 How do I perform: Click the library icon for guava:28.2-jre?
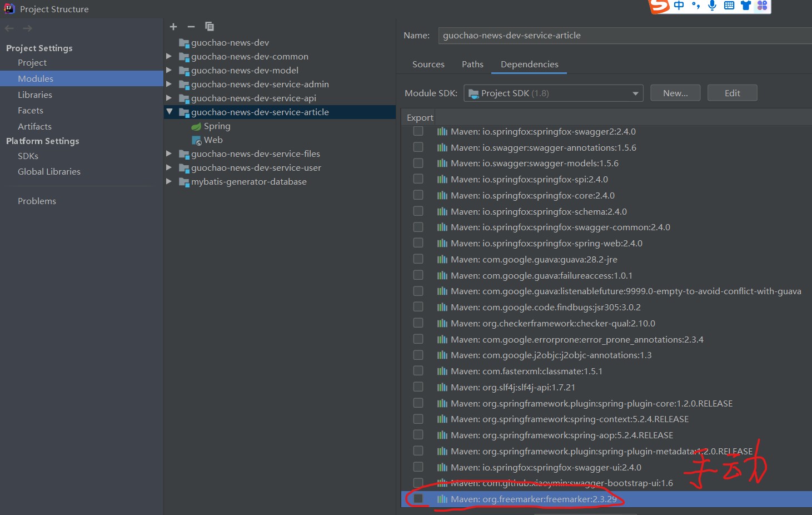pos(442,259)
